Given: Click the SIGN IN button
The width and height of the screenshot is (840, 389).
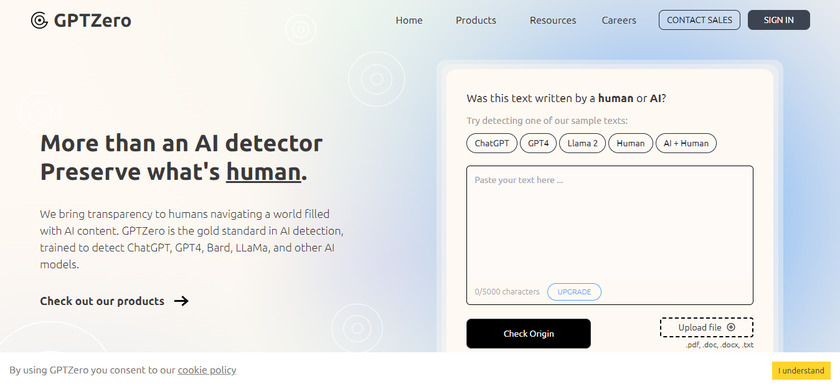Looking at the screenshot, I should [778, 20].
